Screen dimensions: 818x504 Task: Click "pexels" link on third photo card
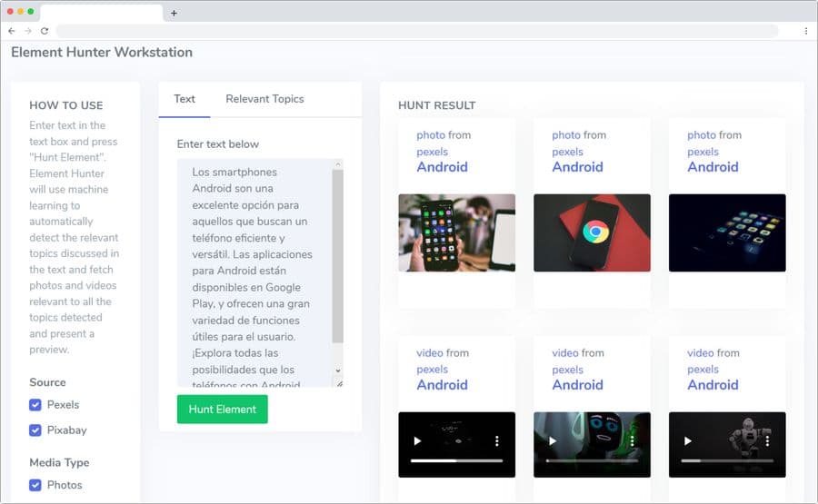(x=703, y=152)
